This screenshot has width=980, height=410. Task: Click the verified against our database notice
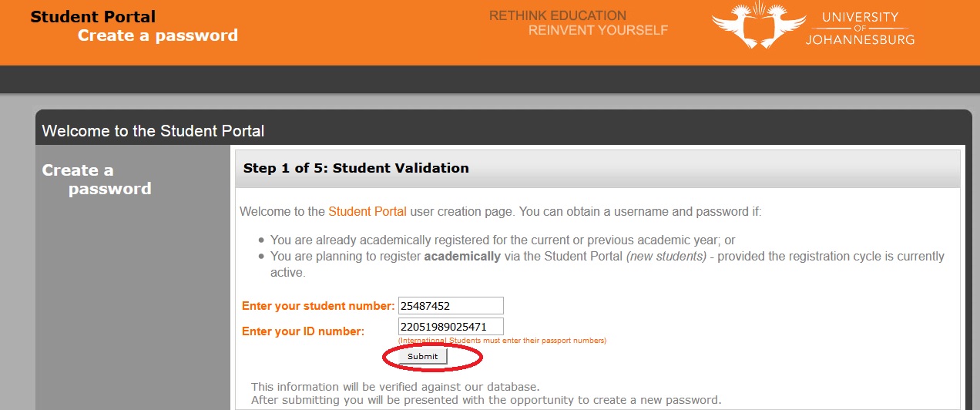pyautogui.click(x=395, y=387)
